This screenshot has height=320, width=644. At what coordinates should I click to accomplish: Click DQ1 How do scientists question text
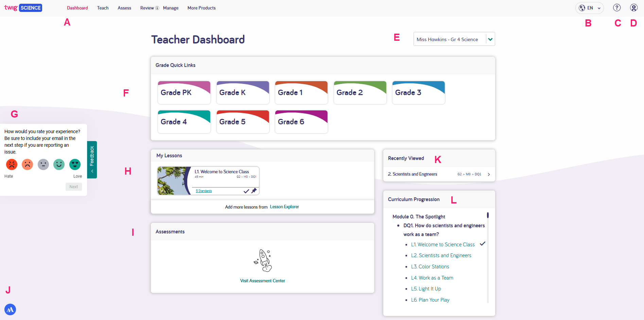pyautogui.click(x=444, y=230)
